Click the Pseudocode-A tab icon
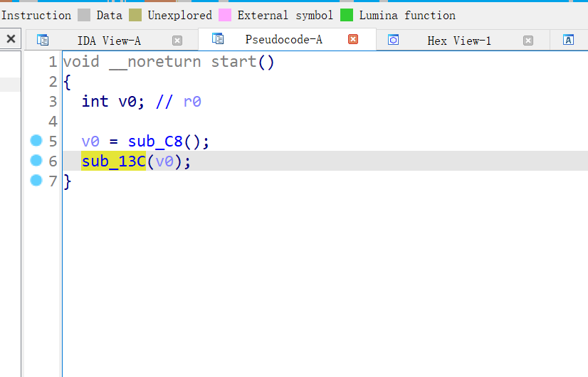 pyautogui.click(x=218, y=39)
